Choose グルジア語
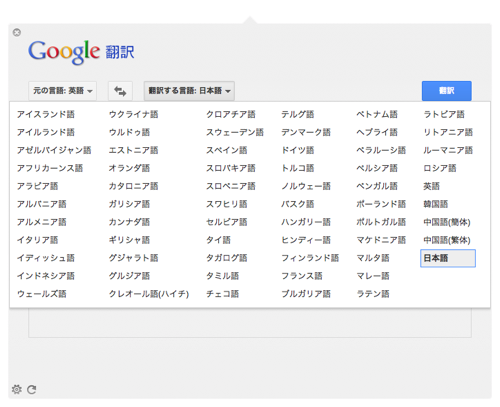 point(130,276)
